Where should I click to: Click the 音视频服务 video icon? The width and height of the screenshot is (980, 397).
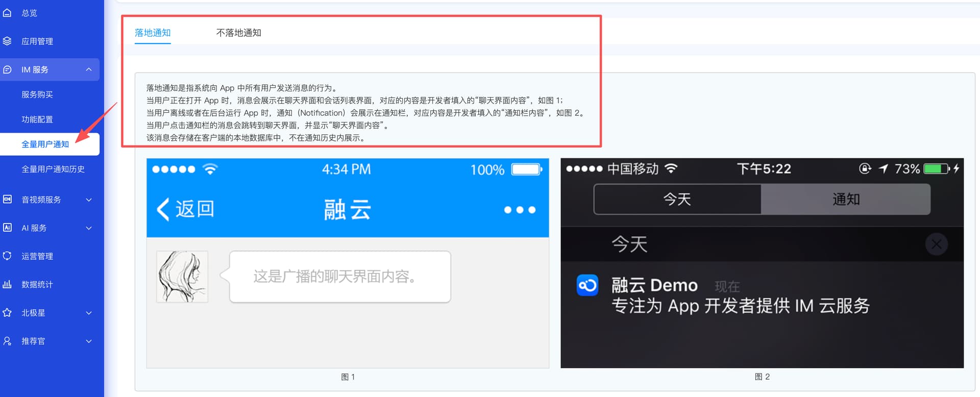(x=7, y=200)
